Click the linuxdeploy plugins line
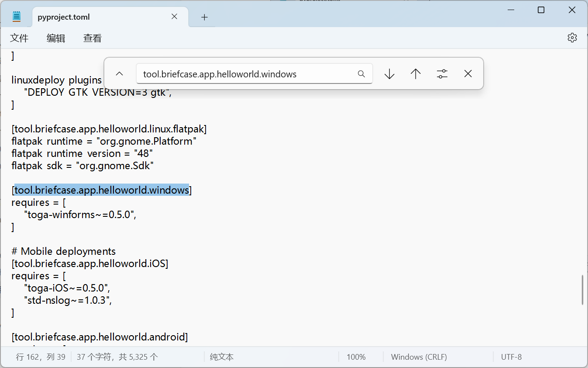This screenshot has height=368, width=588. tap(57, 80)
